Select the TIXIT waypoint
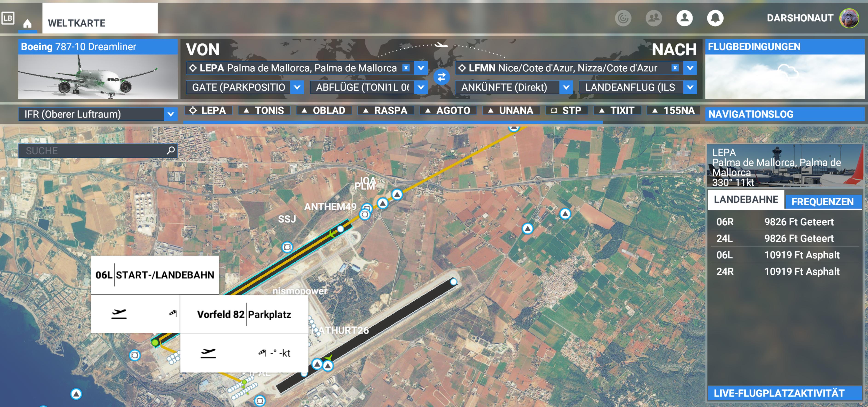The image size is (868, 407). point(617,111)
